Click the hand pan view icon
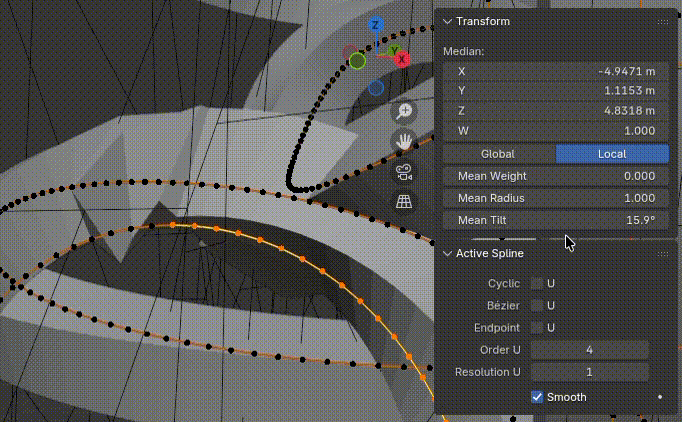This screenshot has width=682, height=422. tap(404, 141)
